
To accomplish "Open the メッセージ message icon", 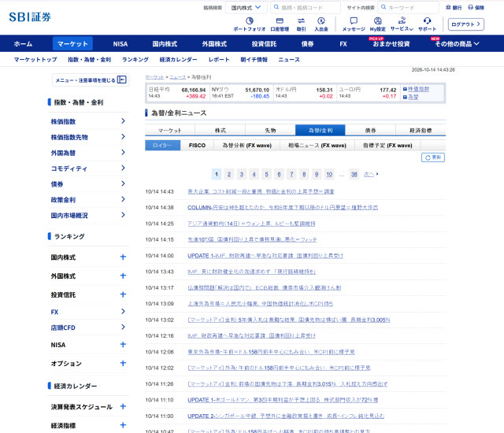I will point(354,24).
